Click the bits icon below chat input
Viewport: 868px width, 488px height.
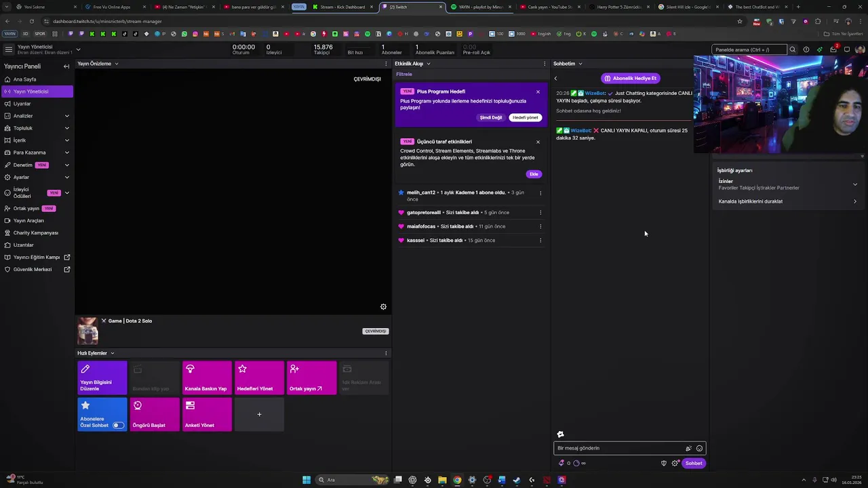pos(561,464)
